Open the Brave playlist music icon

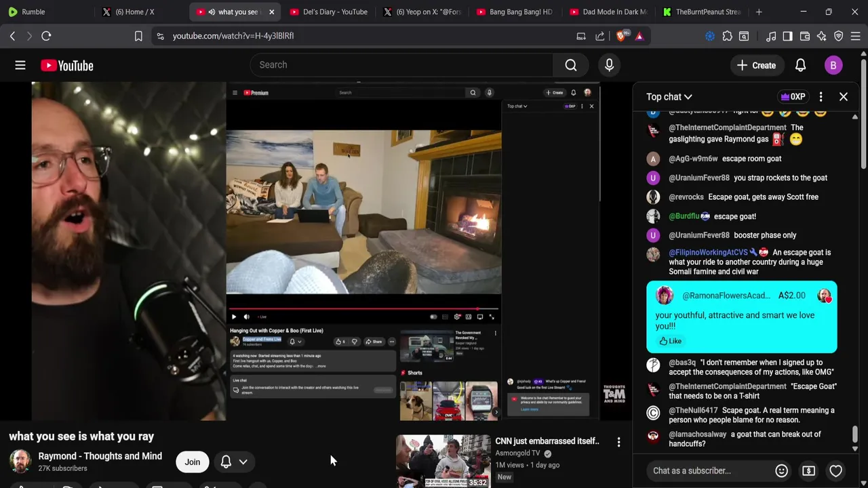point(771,36)
